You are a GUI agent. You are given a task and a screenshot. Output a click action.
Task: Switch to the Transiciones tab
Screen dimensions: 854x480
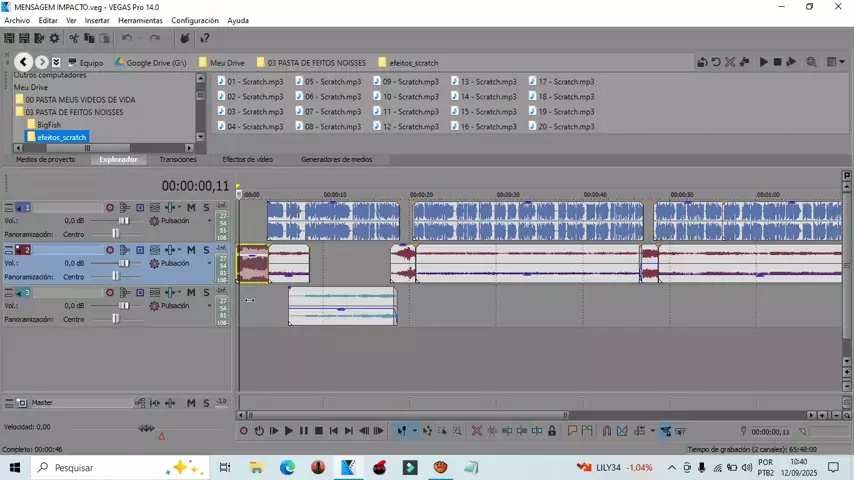tap(178, 159)
